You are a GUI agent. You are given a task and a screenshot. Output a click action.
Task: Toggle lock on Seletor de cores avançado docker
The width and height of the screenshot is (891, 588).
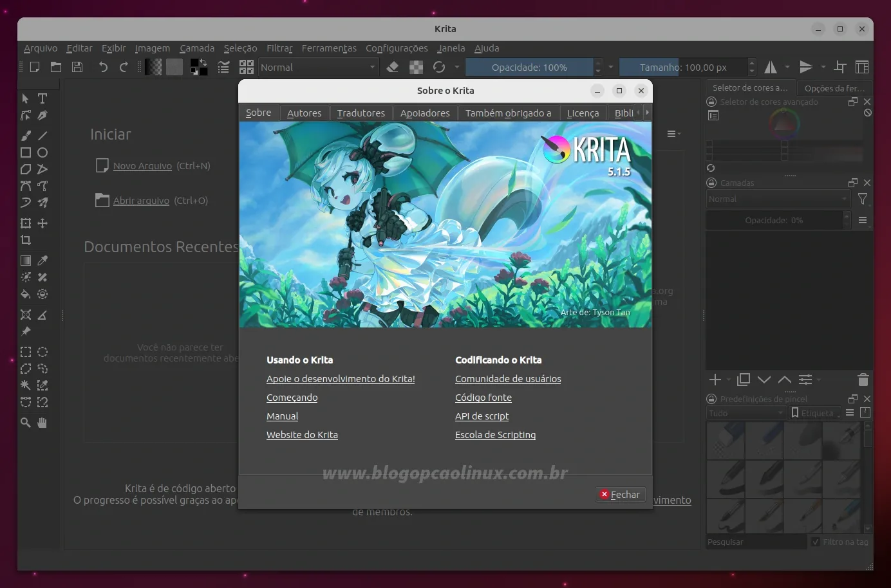click(711, 102)
